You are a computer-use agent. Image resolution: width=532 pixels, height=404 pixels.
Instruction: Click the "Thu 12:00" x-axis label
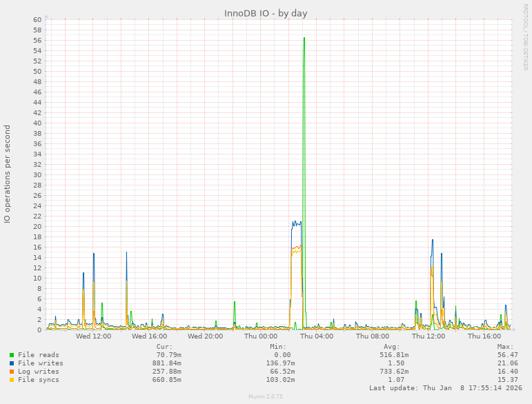click(428, 336)
